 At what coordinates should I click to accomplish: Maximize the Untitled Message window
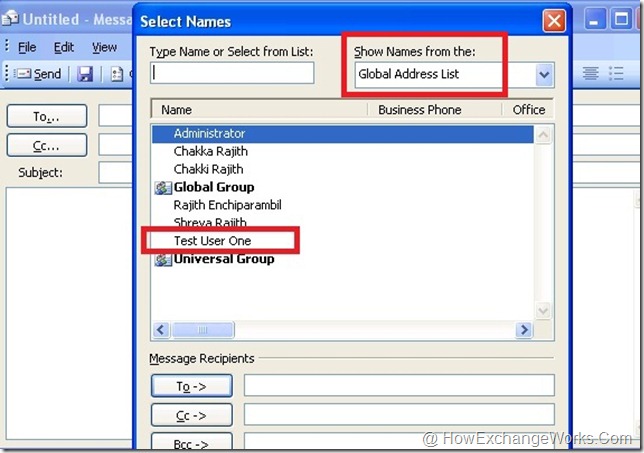tap(621, 20)
